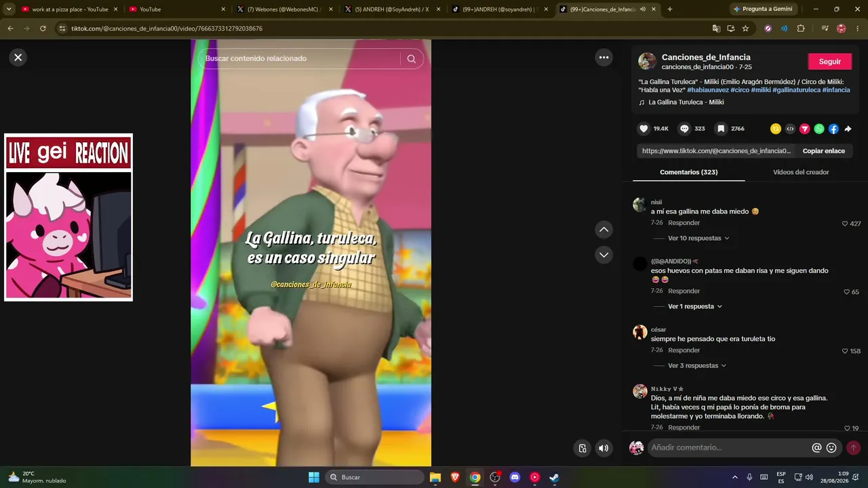Image resolution: width=868 pixels, height=488 pixels.
Task: Share the video to WhatsApp
Action: [x=819, y=129]
